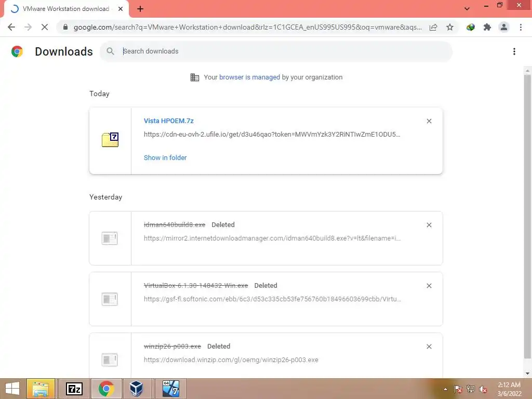Click the scrollbar down arrow

point(527,373)
